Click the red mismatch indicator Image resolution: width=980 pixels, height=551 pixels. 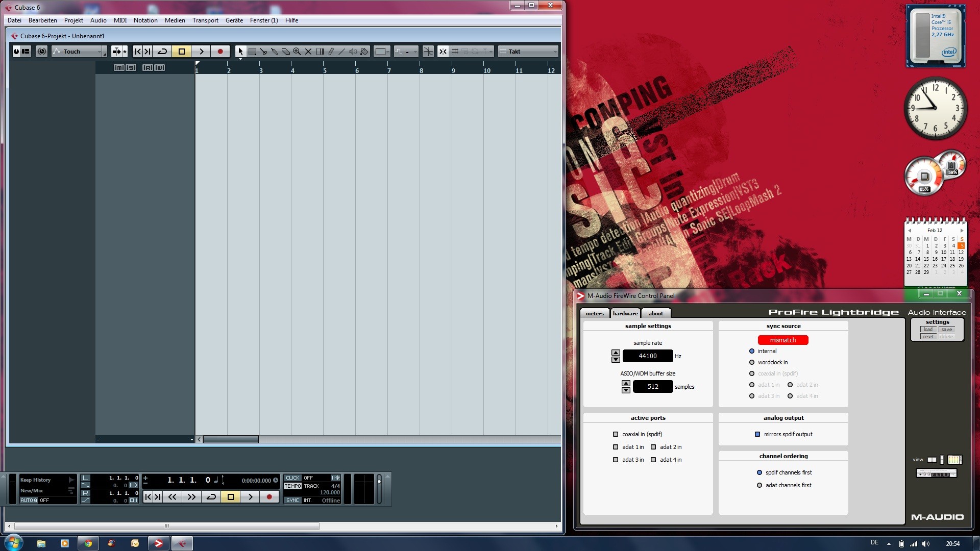point(783,340)
